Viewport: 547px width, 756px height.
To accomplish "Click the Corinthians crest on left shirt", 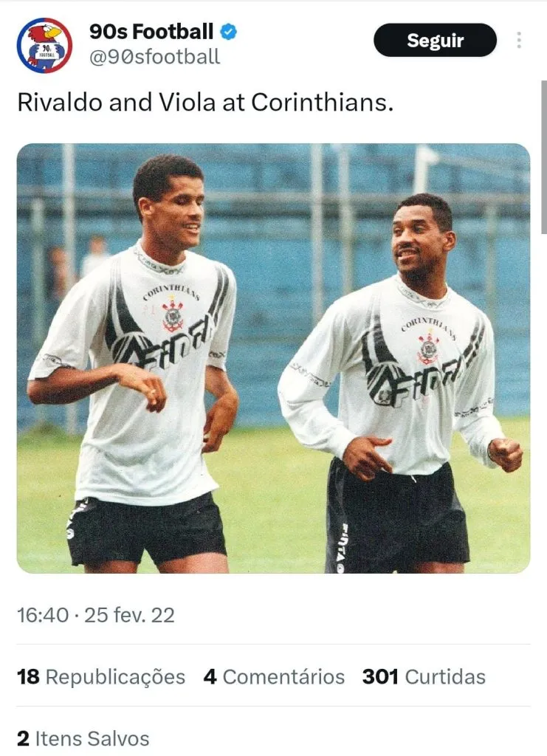I will coord(173,316).
